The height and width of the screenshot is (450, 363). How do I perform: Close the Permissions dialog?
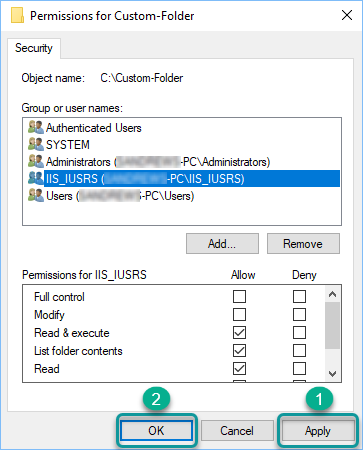pos(347,15)
